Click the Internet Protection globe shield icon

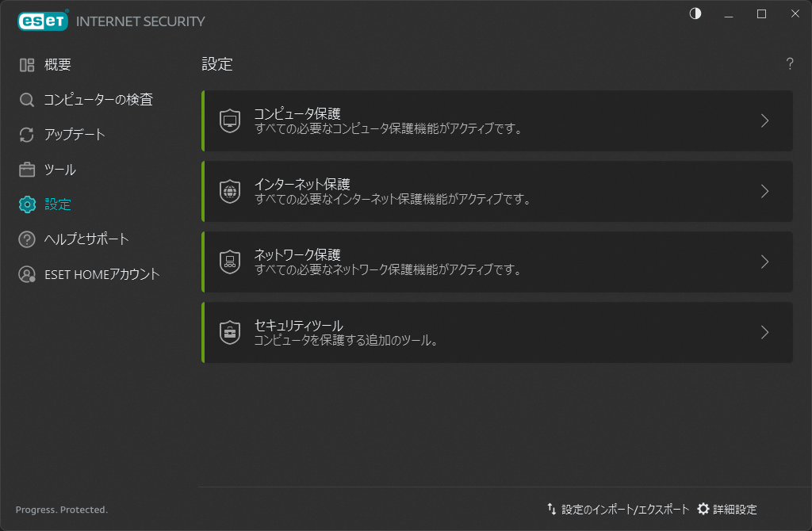[230, 192]
